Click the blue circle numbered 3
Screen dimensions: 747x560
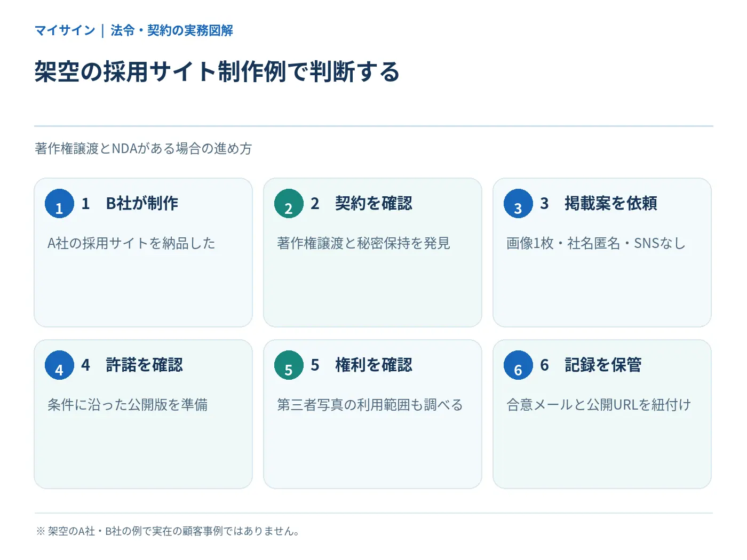tap(518, 204)
